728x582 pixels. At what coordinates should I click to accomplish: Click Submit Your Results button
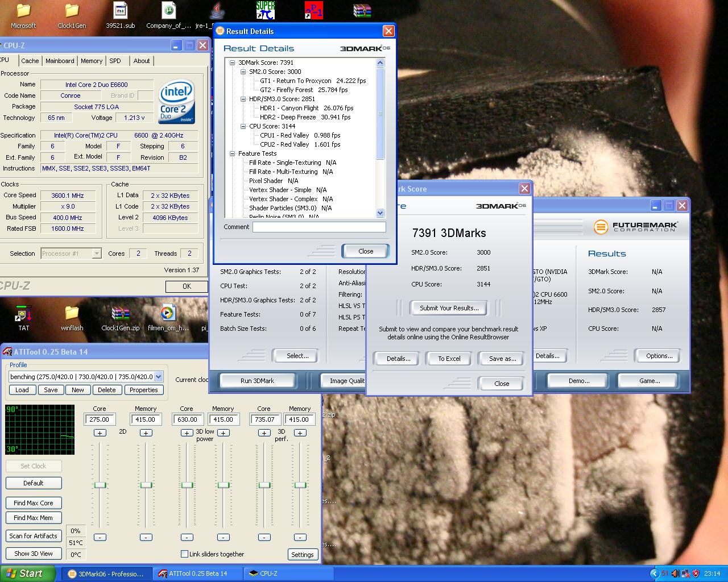449,308
